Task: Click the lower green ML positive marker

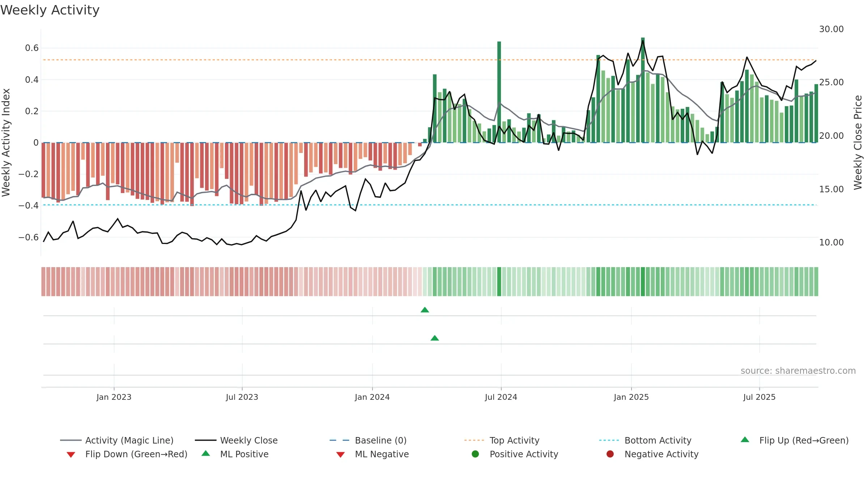Action: coord(435,338)
